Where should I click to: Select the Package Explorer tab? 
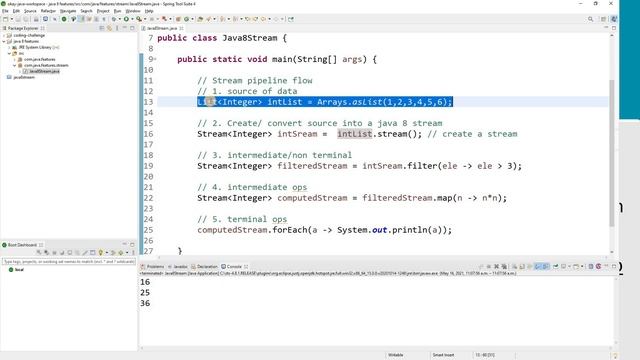pyautogui.click(x=22, y=28)
